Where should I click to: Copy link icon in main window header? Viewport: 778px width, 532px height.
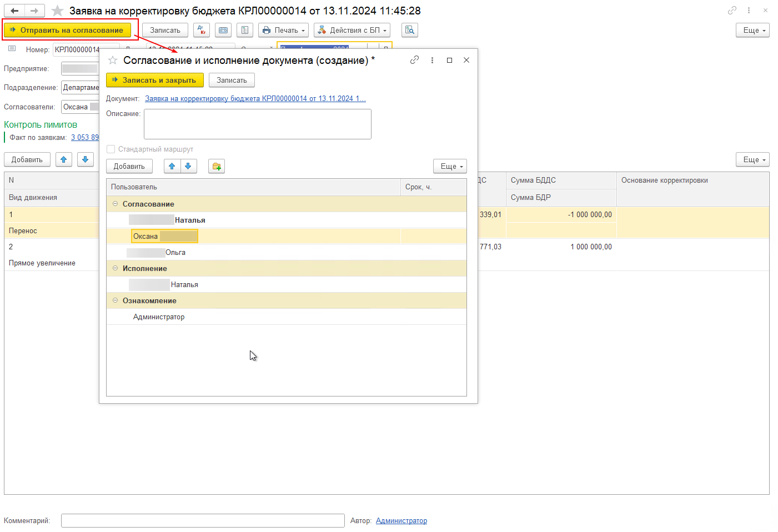pos(732,10)
